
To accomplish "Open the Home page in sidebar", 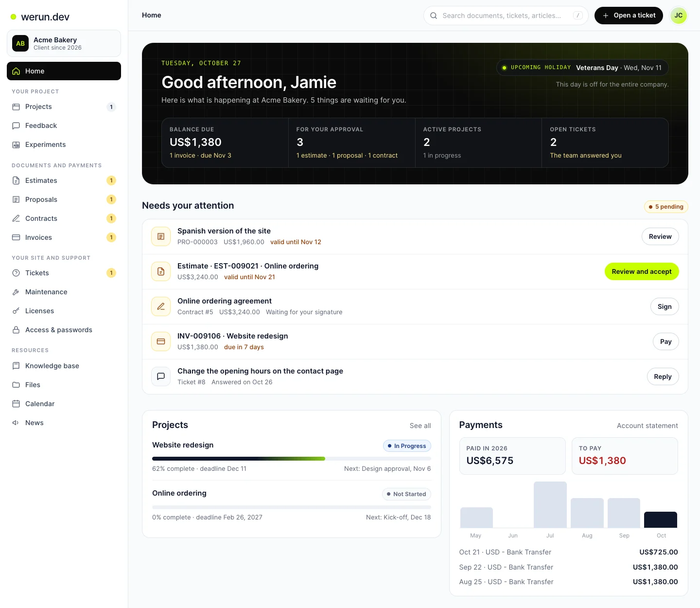I will (x=64, y=71).
